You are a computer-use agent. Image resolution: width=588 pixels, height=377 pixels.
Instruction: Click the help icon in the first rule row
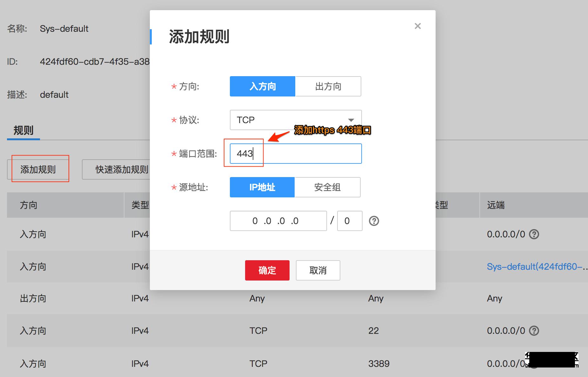point(534,234)
